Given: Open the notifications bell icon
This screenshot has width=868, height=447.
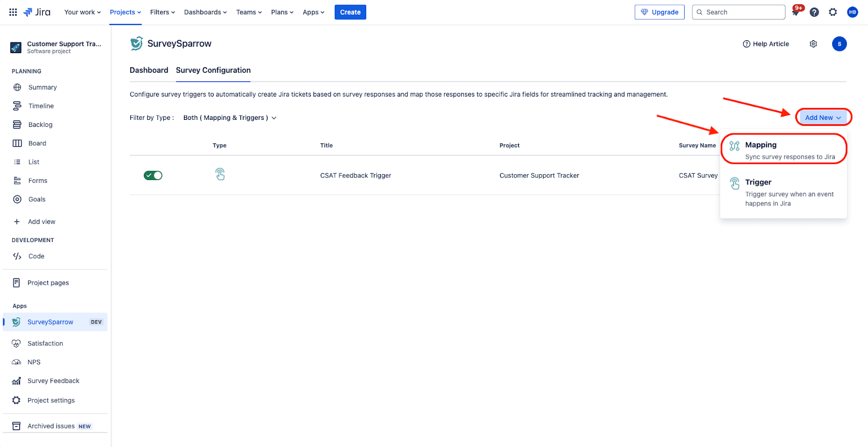Looking at the screenshot, I should point(796,12).
